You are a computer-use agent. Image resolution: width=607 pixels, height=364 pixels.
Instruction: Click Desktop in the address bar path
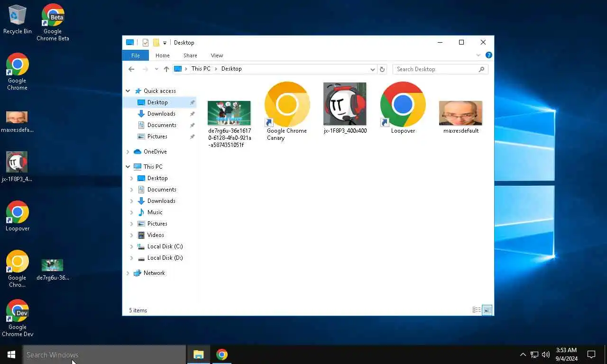tap(231, 69)
